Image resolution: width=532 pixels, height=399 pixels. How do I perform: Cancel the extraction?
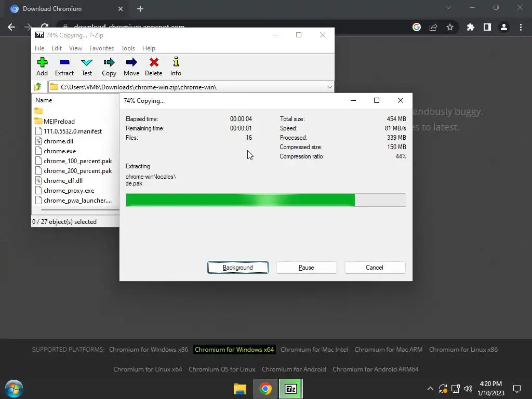click(x=375, y=268)
